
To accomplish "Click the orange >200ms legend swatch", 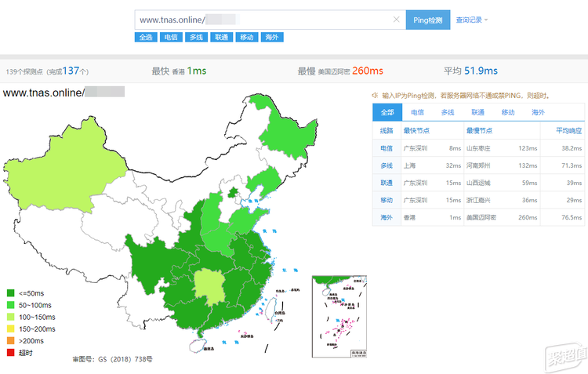I will pos(10,341).
